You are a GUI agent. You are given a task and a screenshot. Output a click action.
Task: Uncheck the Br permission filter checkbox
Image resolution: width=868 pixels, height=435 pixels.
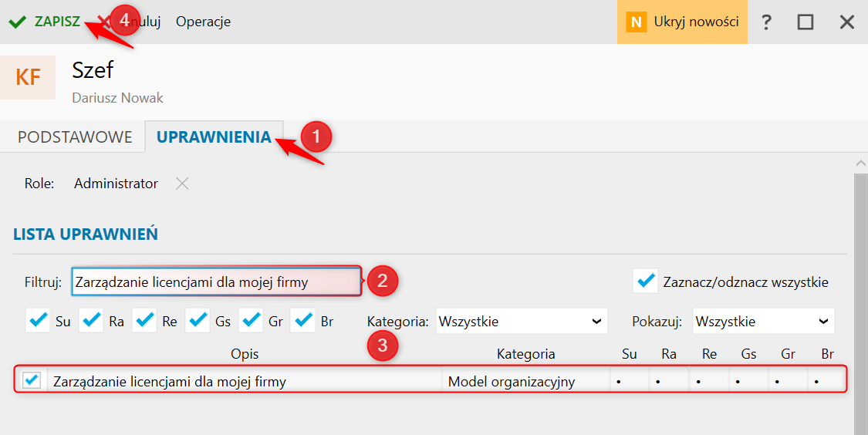[303, 320]
